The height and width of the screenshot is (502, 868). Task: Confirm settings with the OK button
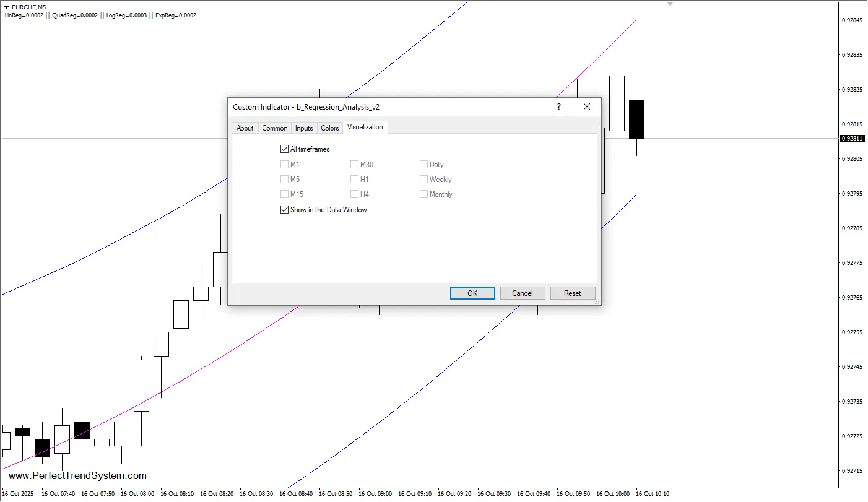472,293
